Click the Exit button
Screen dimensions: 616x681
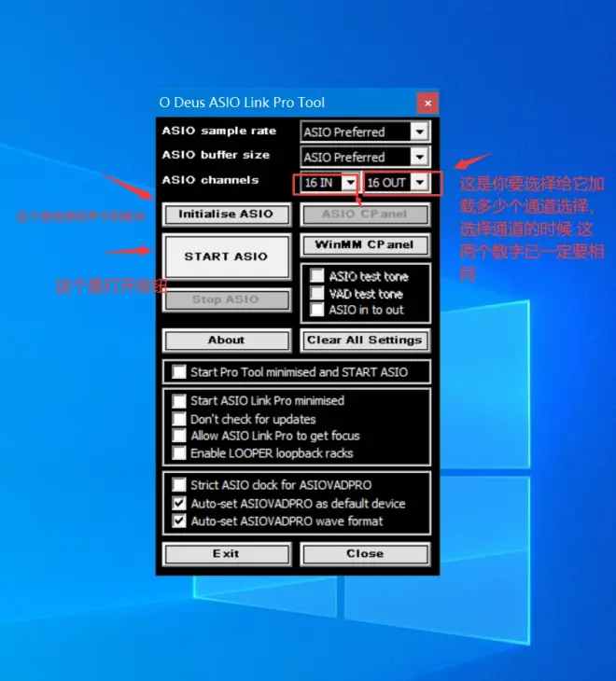226,554
